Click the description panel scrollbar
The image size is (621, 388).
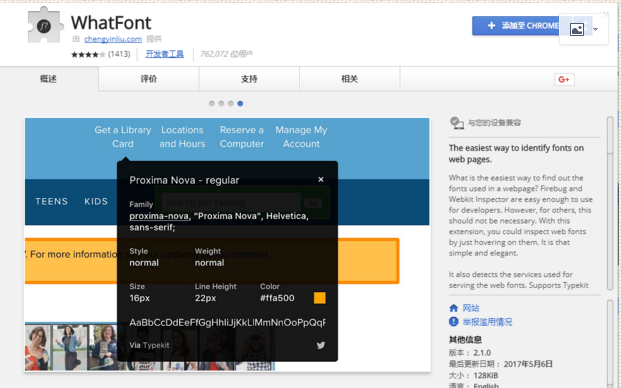610,203
